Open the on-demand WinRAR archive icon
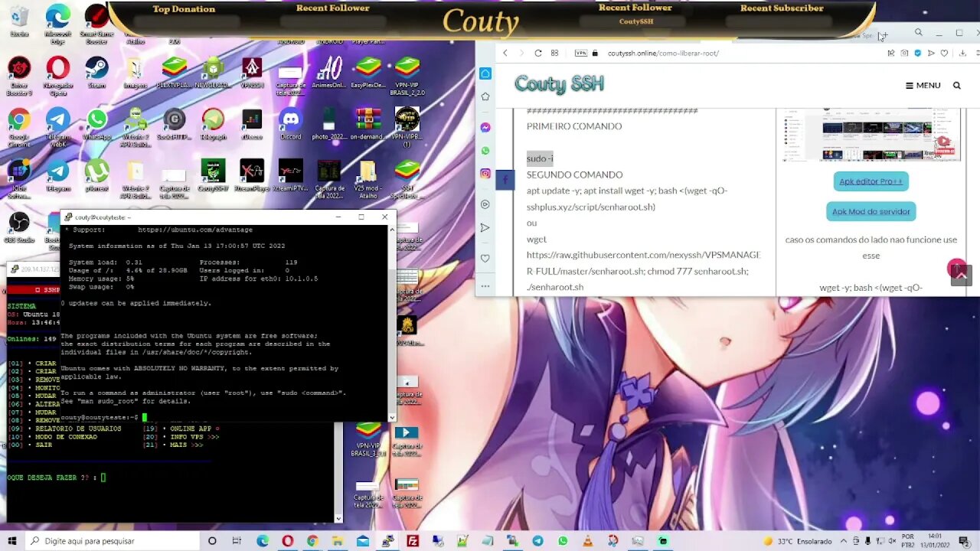The width and height of the screenshot is (980, 551). (x=368, y=123)
